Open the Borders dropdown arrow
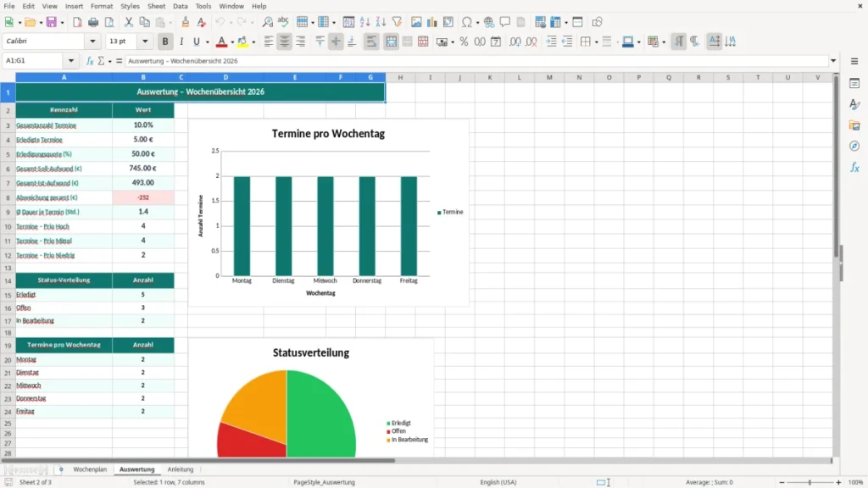 pyautogui.click(x=596, y=42)
